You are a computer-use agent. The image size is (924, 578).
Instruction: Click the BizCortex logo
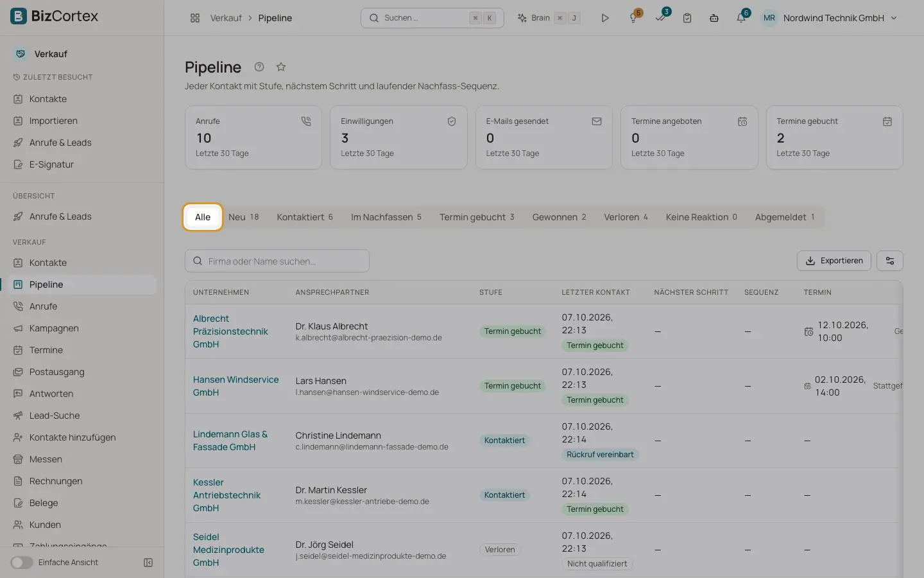pyautogui.click(x=55, y=16)
